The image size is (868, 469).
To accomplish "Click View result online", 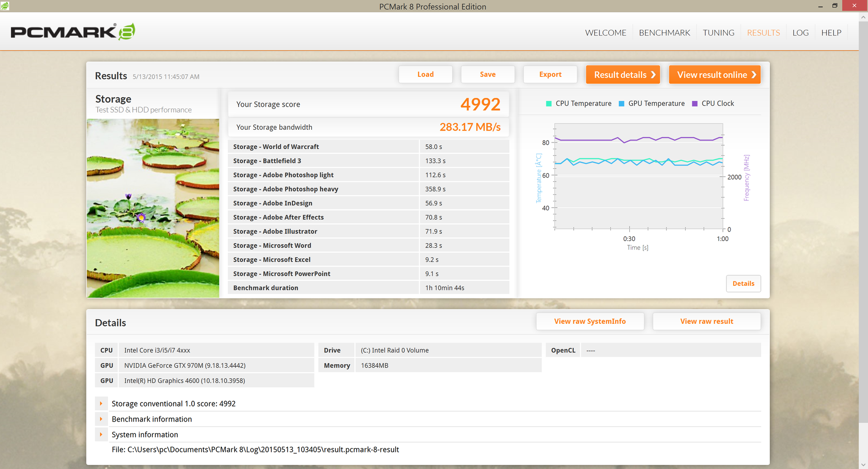I will (x=715, y=75).
